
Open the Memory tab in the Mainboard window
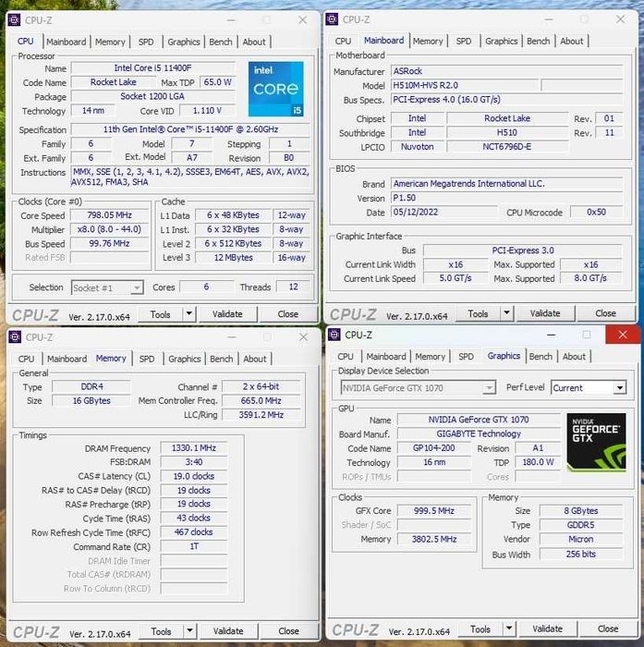pyautogui.click(x=428, y=41)
